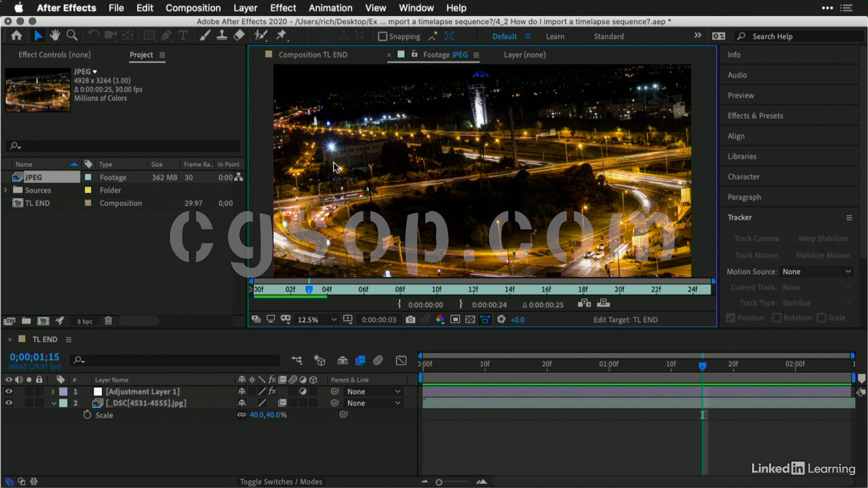
Task: Expand the Sources folder in Project
Action: click(x=6, y=190)
